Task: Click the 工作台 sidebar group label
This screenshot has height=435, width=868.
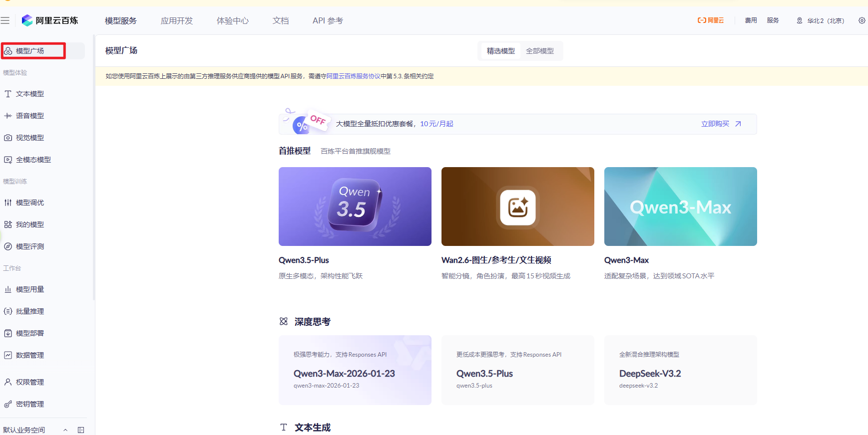Action: [12, 268]
